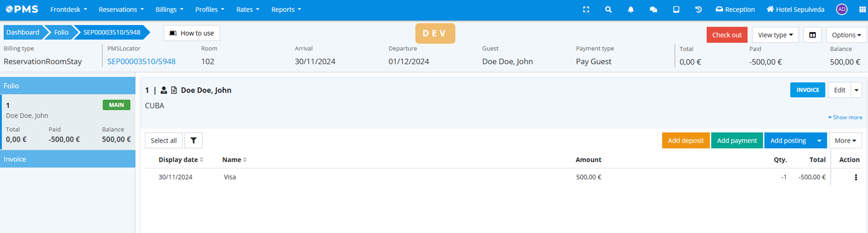Expand details with Show more
The image size is (868, 233).
coord(845,117)
